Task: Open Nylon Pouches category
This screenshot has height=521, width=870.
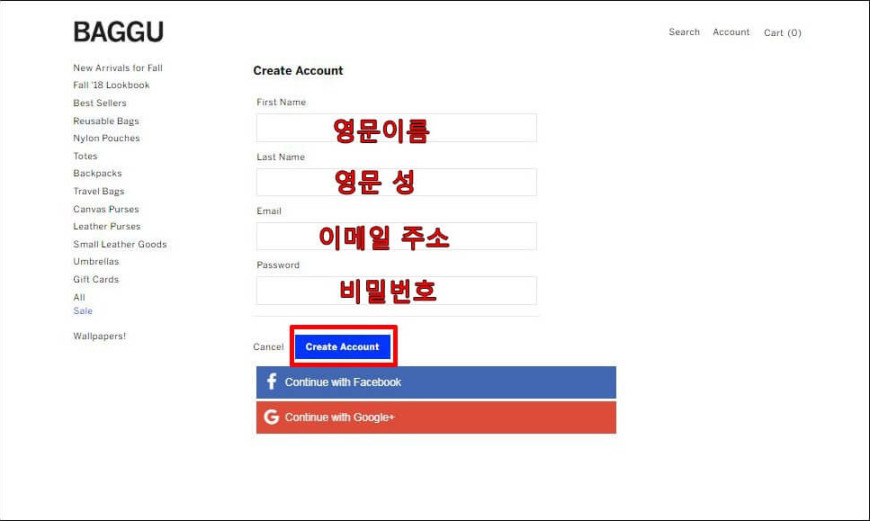Action: 106,138
